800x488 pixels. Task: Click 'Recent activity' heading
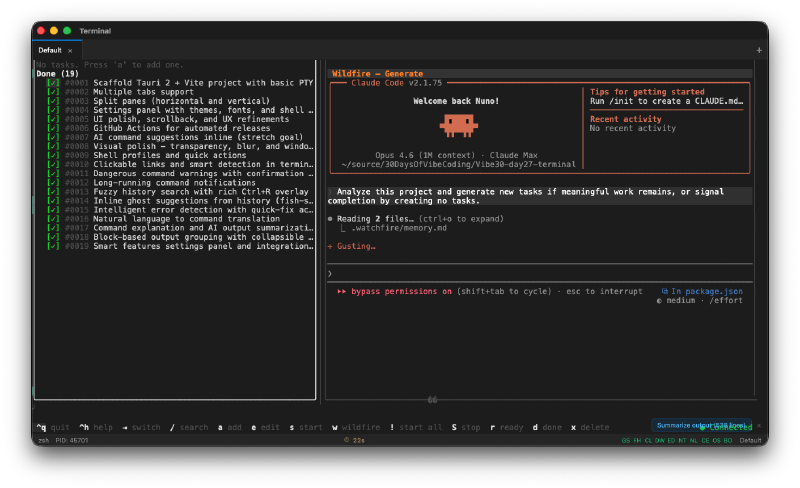coord(626,119)
